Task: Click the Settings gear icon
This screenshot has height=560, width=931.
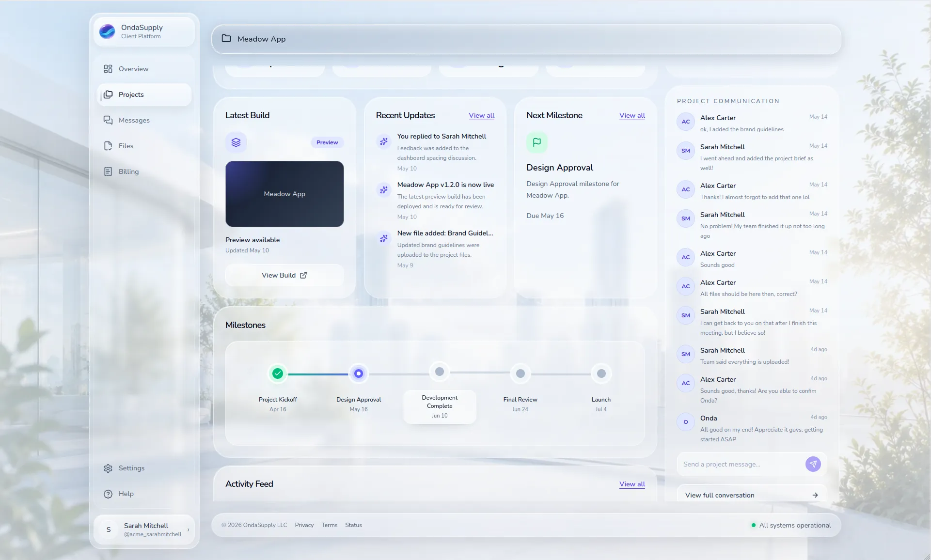Action: pyautogui.click(x=108, y=468)
